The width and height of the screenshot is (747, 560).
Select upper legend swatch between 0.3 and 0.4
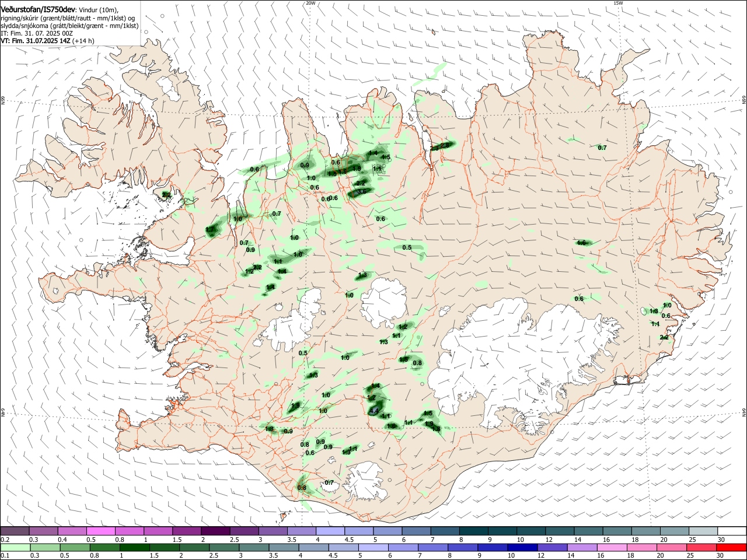pos(43,531)
